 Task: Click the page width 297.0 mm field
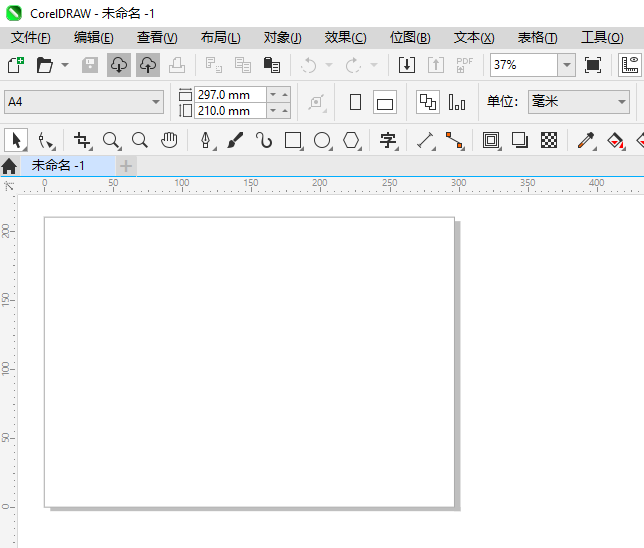[230, 94]
